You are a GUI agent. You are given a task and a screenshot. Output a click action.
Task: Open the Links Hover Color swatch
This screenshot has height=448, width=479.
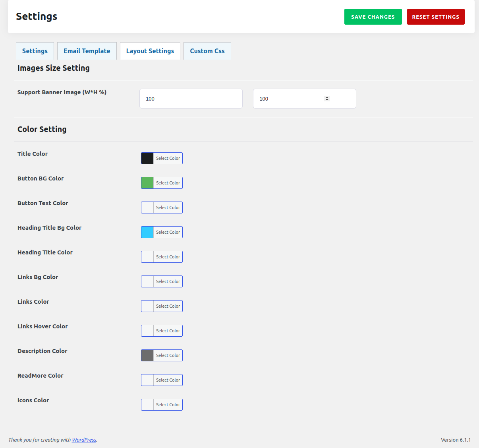(x=147, y=331)
